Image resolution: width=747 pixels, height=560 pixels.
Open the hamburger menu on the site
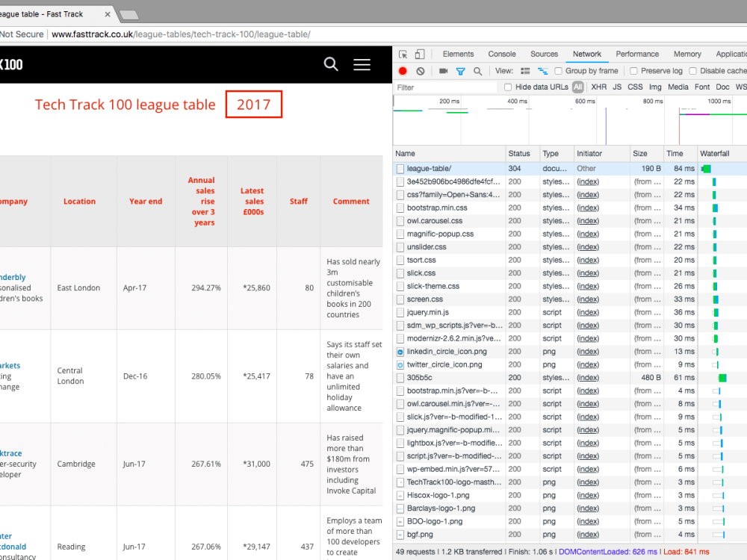coord(362,64)
